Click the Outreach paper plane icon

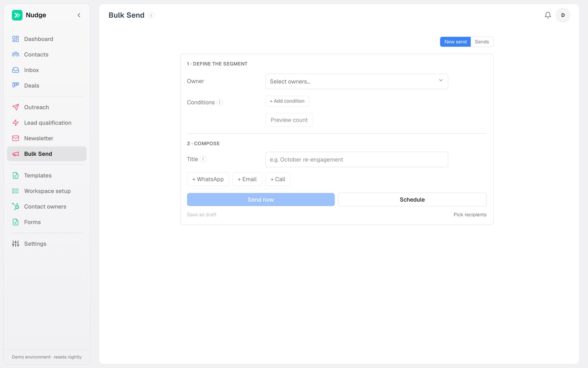tap(15, 107)
